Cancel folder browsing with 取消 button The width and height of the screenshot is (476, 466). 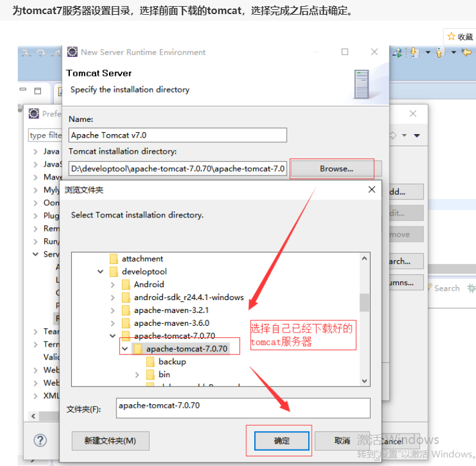tap(342, 440)
